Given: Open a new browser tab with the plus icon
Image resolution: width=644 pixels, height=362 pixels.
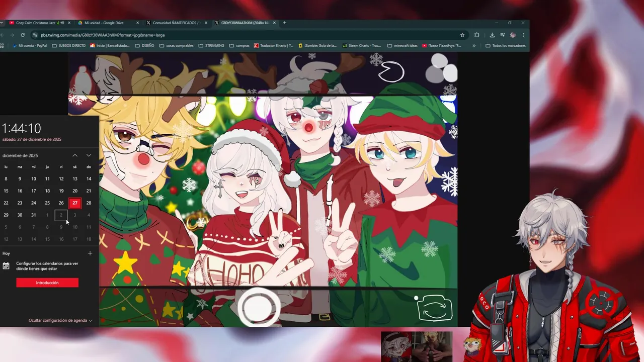Looking at the screenshot, I should coord(285,23).
